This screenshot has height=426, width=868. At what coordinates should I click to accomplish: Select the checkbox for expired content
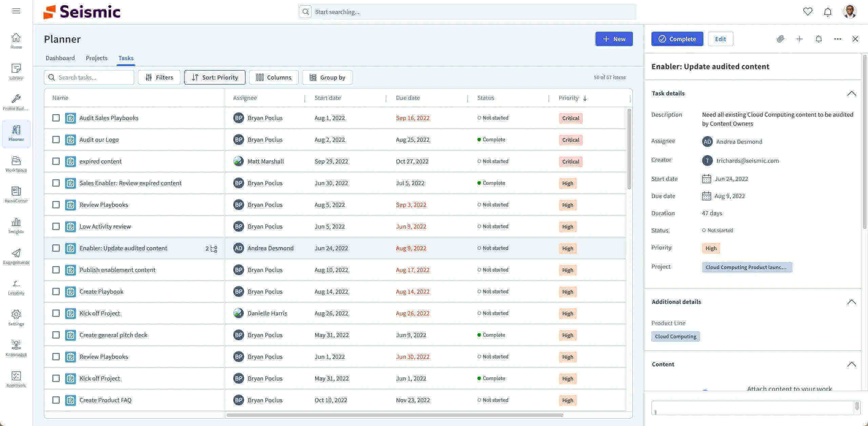tap(56, 161)
